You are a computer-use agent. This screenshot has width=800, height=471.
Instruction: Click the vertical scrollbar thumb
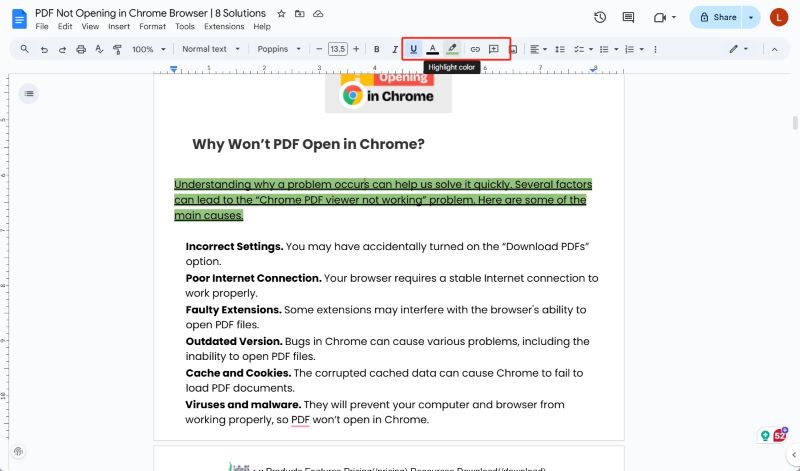pyautogui.click(x=795, y=123)
